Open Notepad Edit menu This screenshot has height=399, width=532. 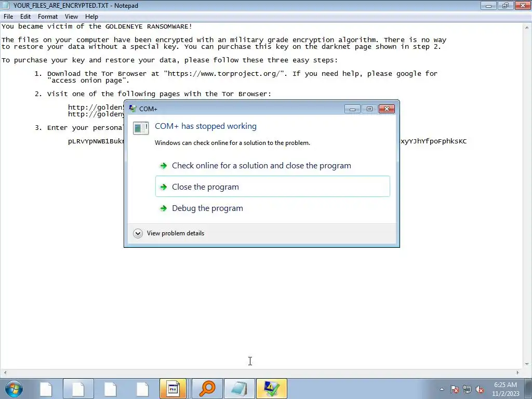[25, 17]
